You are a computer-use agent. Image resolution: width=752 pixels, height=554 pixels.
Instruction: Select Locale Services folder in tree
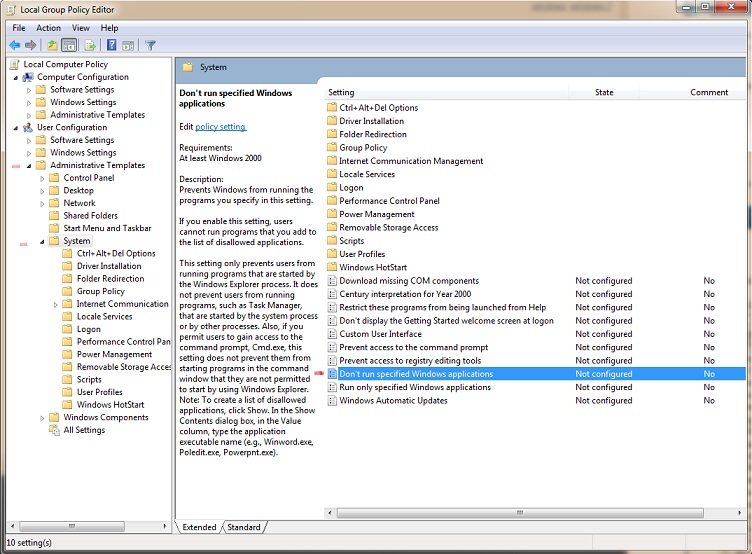click(x=104, y=317)
